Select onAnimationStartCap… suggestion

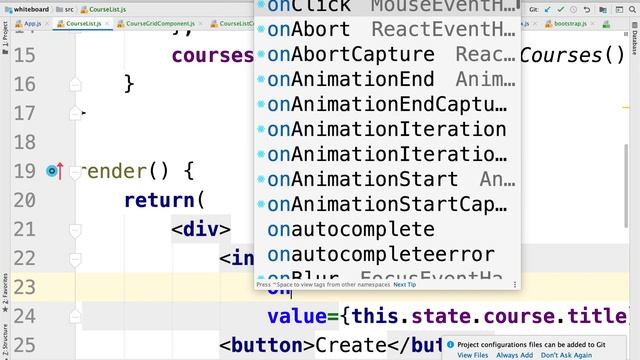[387, 204]
